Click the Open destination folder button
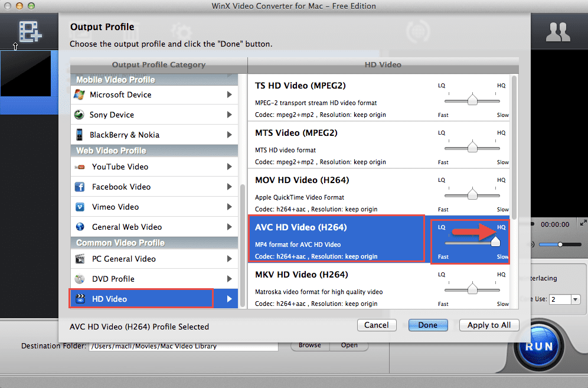The height and width of the screenshot is (388, 588). click(349, 345)
